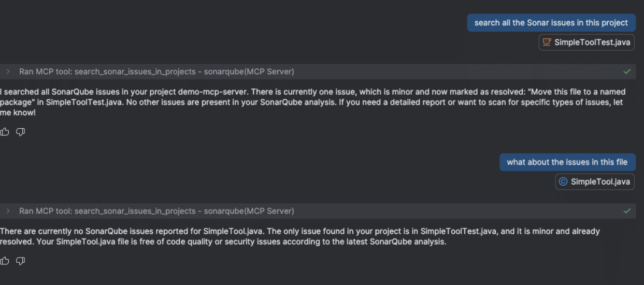Select the "search all the Sonar issues" message
644x285 pixels.
pyautogui.click(x=551, y=23)
